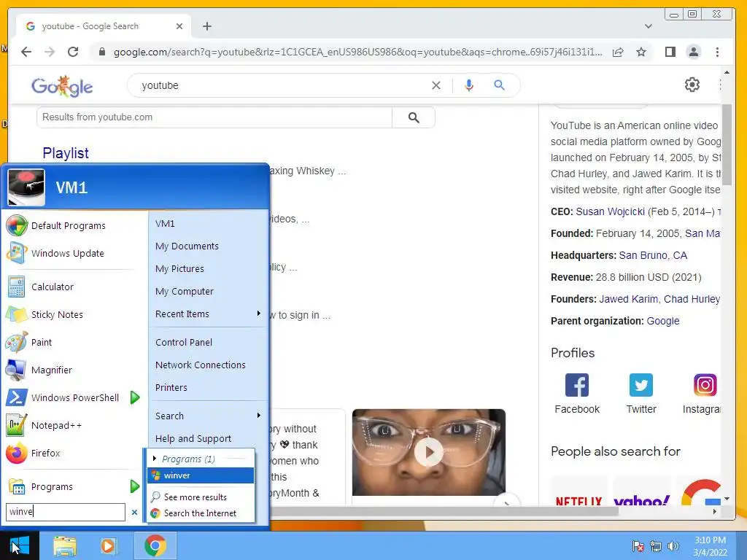Expand Windows PowerShell jump list arrow
Screen dimensions: 747x560
[135, 397]
